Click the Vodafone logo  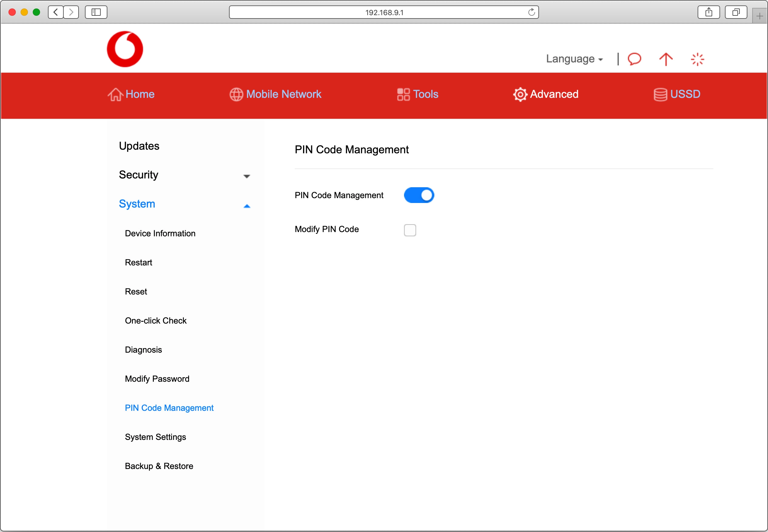pos(125,49)
